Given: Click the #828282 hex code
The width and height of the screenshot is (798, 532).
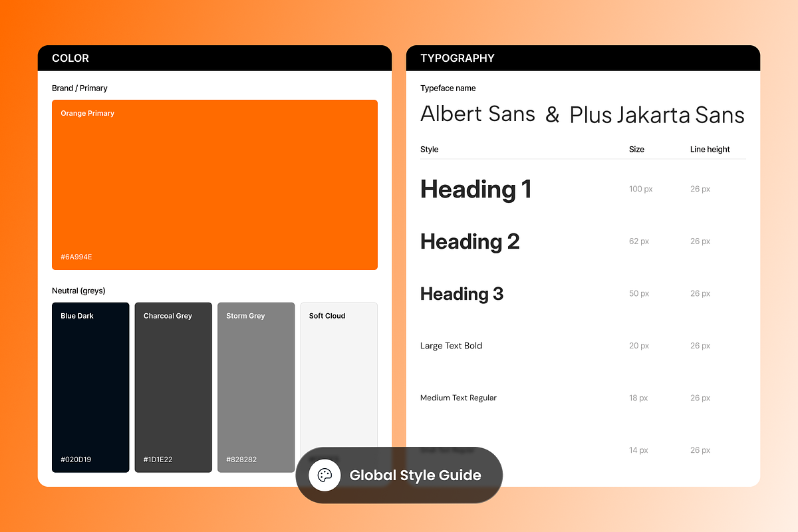Looking at the screenshot, I should 241,460.
